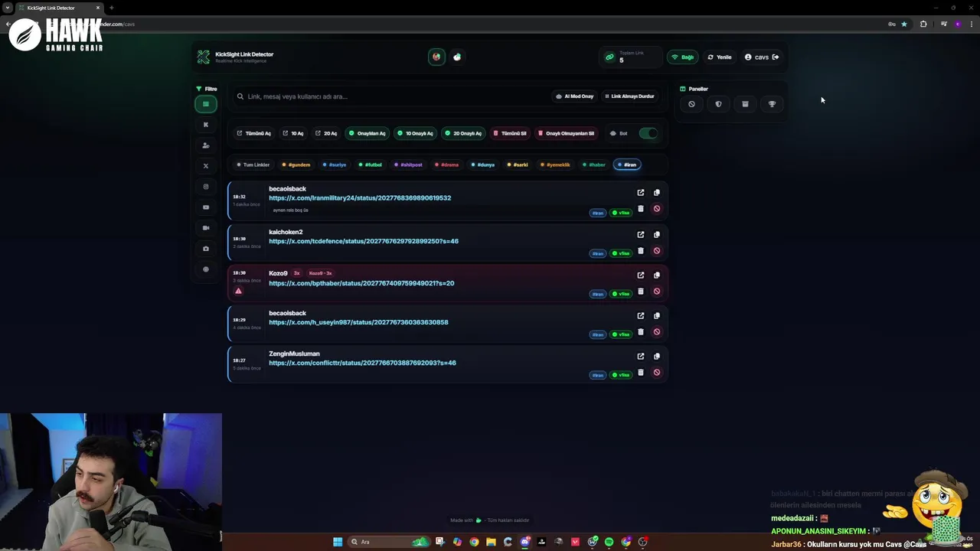Viewport: 980px width, 551px height.
Task: Open the Iranmilitary24 status link
Action: click(x=360, y=198)
